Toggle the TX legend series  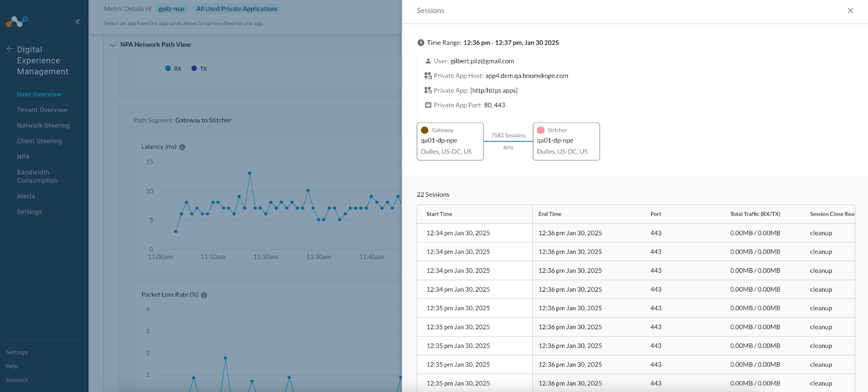tap(199, 68)
